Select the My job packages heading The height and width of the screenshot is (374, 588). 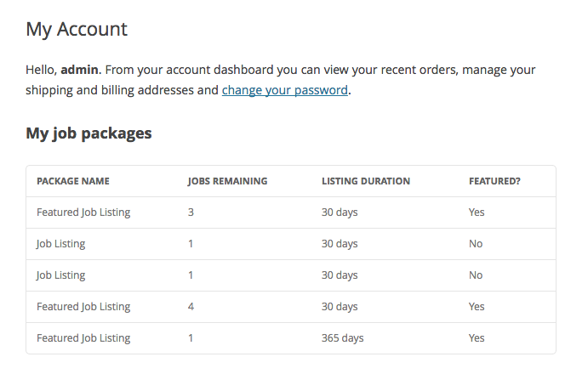[88, 133]
